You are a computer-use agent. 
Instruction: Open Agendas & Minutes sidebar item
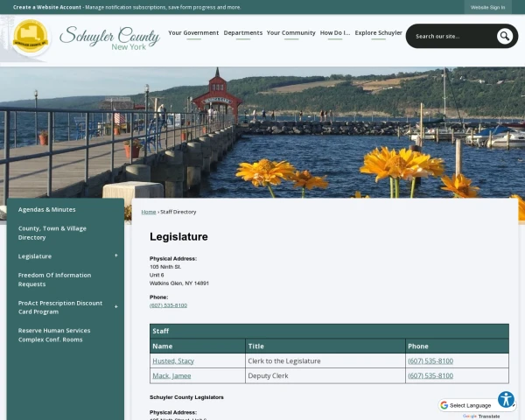click(x=47, y=210)
